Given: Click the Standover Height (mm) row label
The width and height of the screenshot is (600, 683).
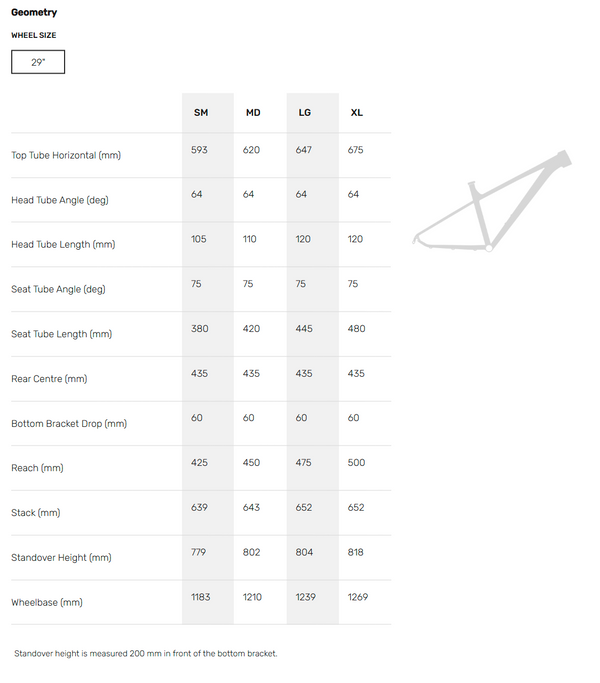Looking at the screenshot, I should pyautogui.click(x=61, y=558).
